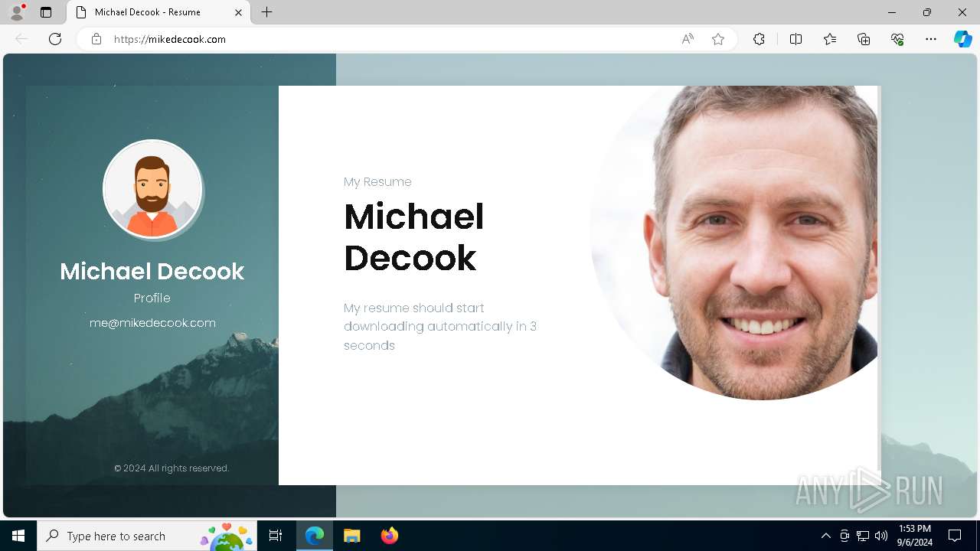980x551 pixels.
Task: Open the notification center icon
Action: point(955,536)
